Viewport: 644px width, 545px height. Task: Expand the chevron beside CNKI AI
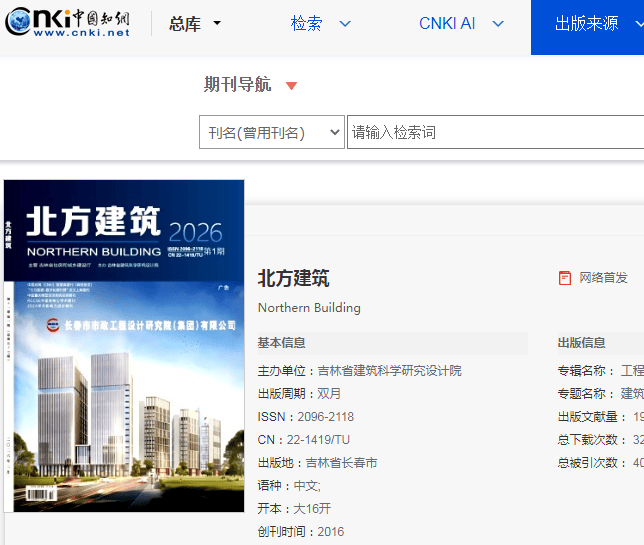498,24
